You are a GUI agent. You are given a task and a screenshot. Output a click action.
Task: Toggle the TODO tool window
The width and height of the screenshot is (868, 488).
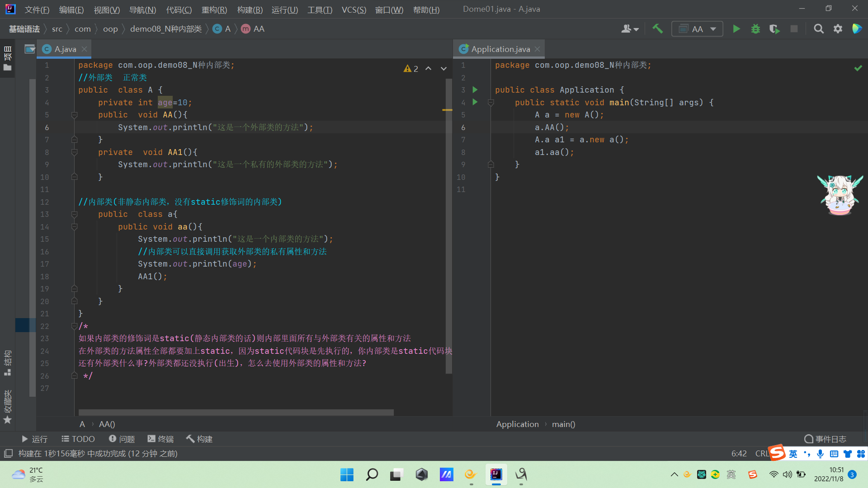tap(78, 439)
